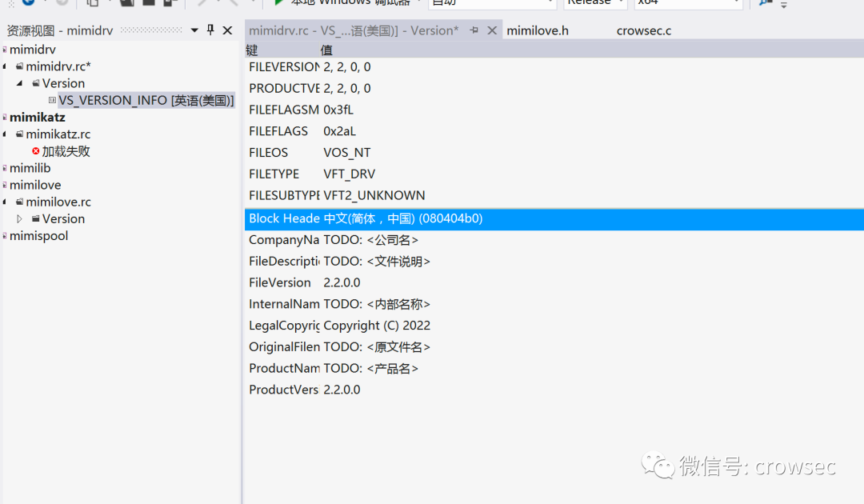
Task: Open the mimilove.h tab
Action: point(538,31)
